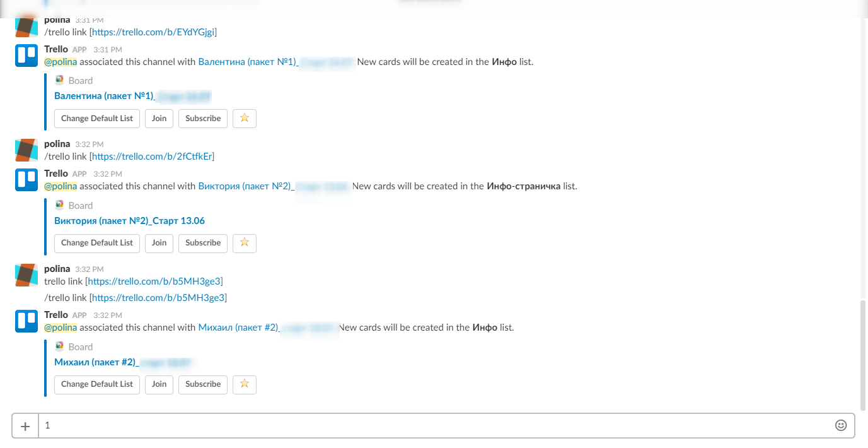Viewport: 868px width, 448px height.
Task: Star the Виктория (пакет №2) board
Action: [x=245, y=242]
